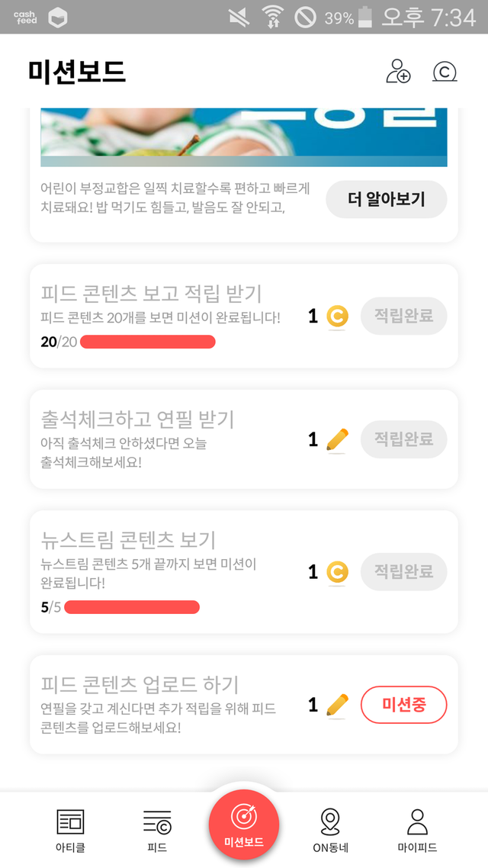
Task: Go to the ON동네 tab
Action: click(329, 830)
